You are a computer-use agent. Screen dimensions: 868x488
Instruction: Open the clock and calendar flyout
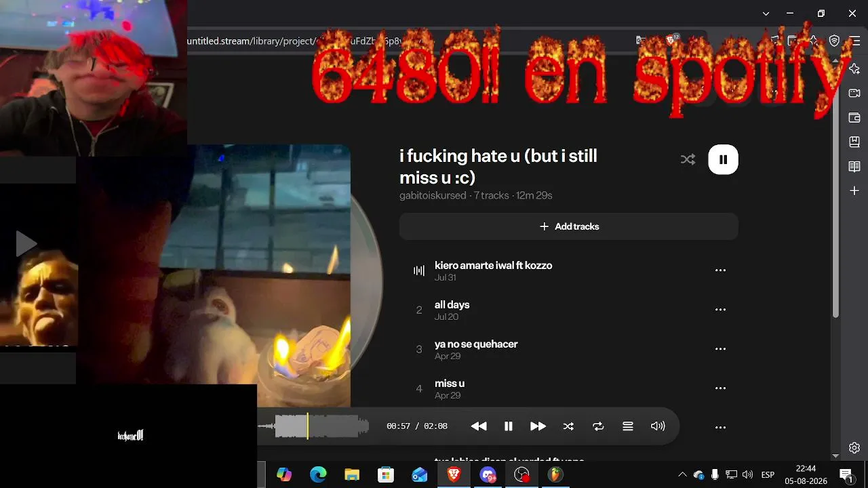(x=806, y=474)
